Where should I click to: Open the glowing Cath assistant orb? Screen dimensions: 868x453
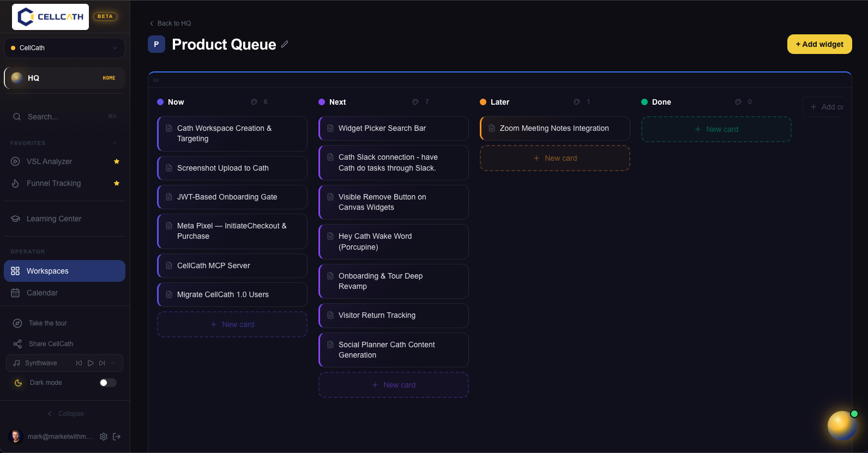842,426
